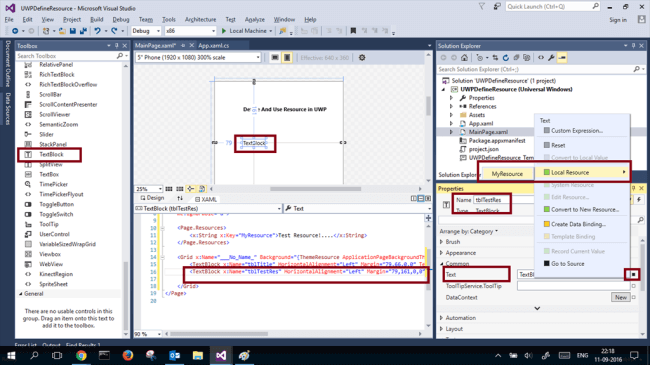Image resolution: width=650 pixels, height=365 pixels.
Task: Click Refresh icon in Solution Explorer toolbar
Action: point(506,58)
